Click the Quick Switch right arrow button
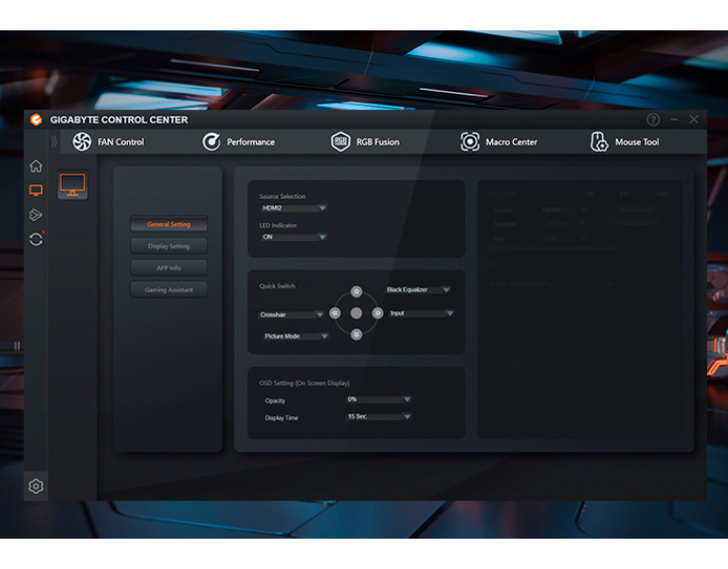 tap(377, 313)
